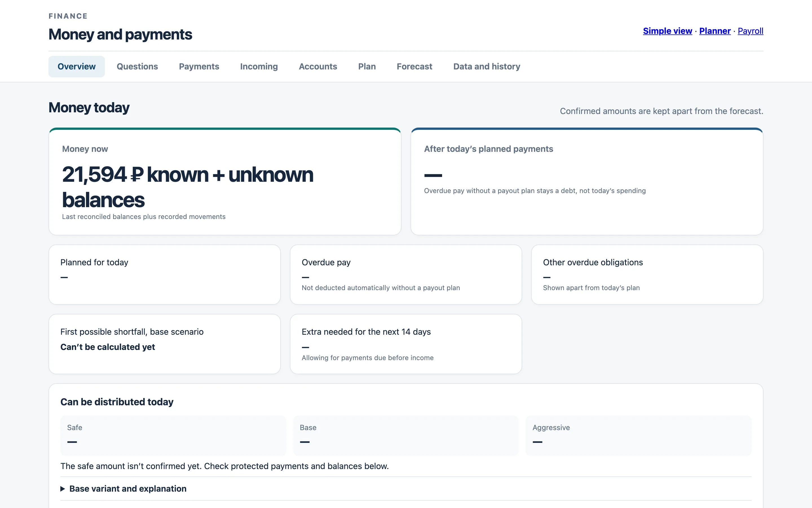Screen dimensions: 812x508
Task: Open the Planner link
Action: click(x=715, y=31)
